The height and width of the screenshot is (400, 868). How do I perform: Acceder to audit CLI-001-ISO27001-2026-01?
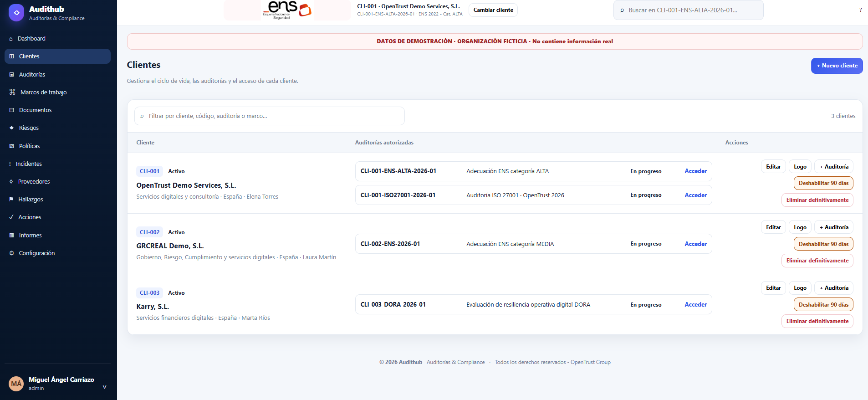click(x=696, y=195)
